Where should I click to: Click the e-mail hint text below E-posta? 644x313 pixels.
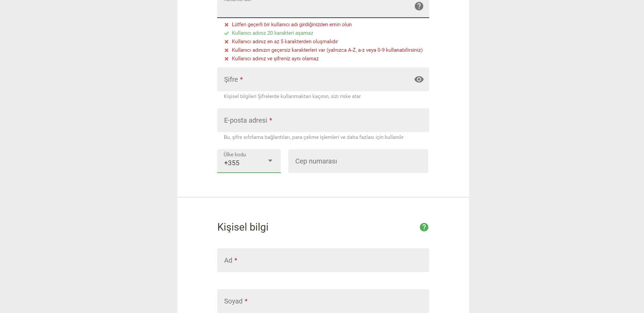click(313, 137)
